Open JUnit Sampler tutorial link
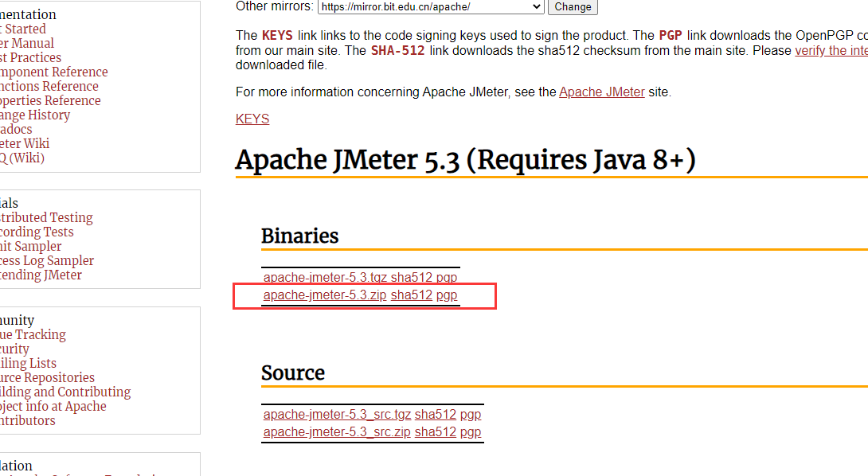The width and height of the screenshot is (868, 476). pyautogui.click(x=30, y=246)
